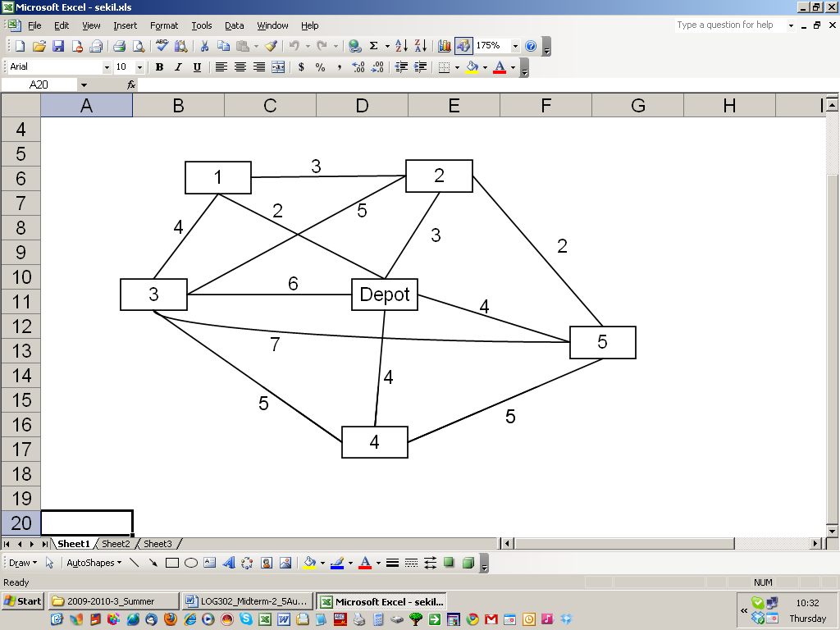
Task: Toggle Italic formatting
Action: (x=178, y=67)
